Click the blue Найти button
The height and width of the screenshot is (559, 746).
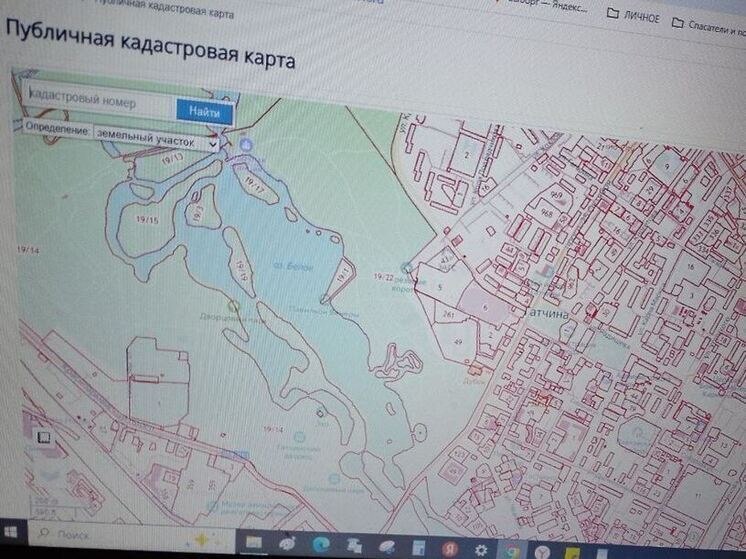coord(205,112)
